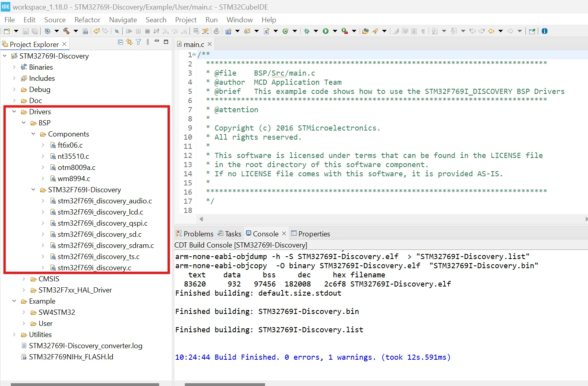Close the main.c editor tab

[209, 44]
